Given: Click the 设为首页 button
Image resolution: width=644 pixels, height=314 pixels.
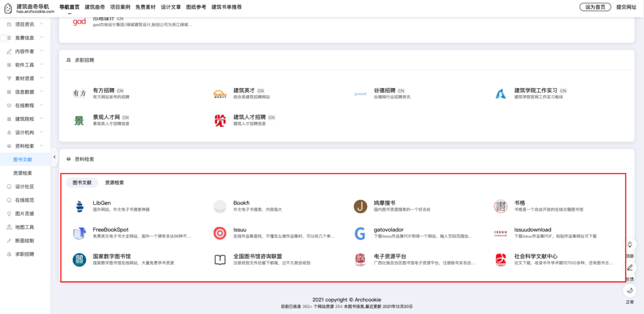Looking at the screenshot, I should tap(595, 7).
